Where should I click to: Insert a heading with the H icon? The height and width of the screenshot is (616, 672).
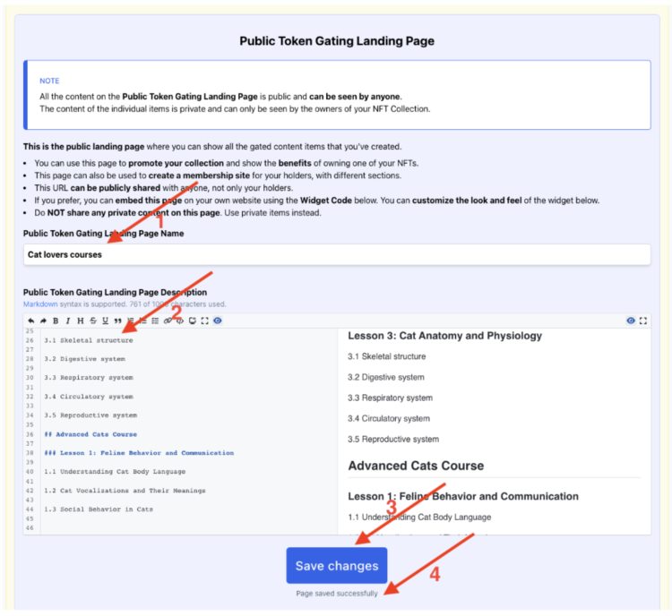tap(81, 321)
